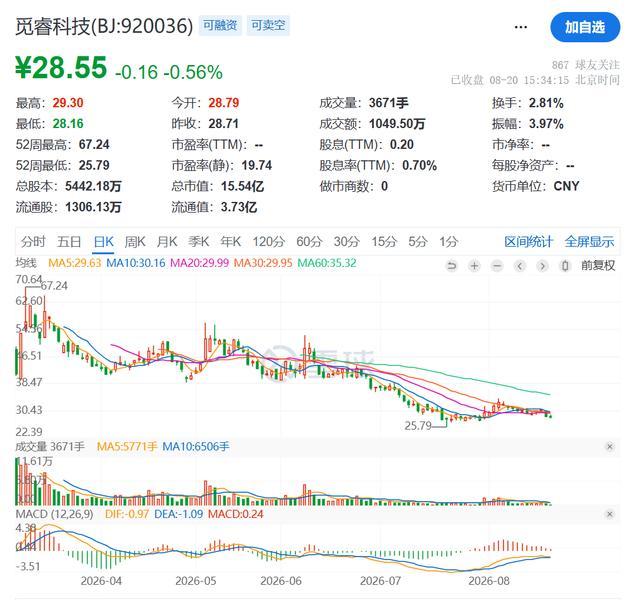Click the 成交额 value 1049.50万
640x600 pixels.
[397, 124]
